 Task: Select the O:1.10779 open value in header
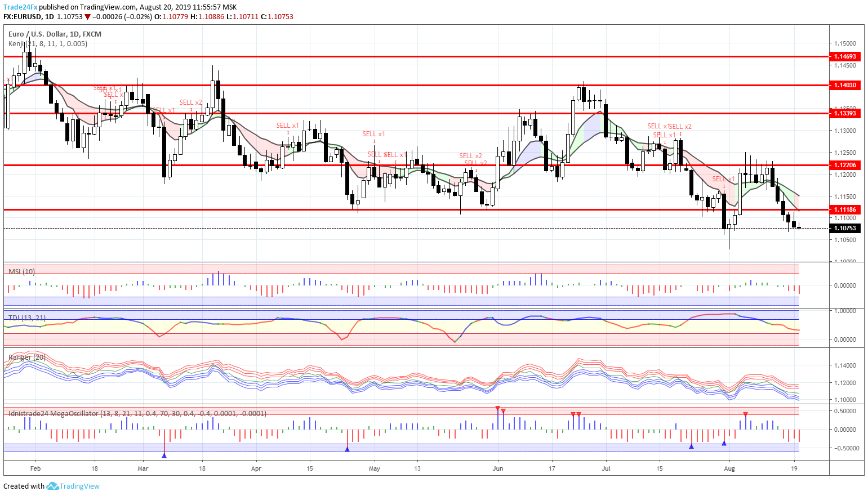[x=171, y=17]
